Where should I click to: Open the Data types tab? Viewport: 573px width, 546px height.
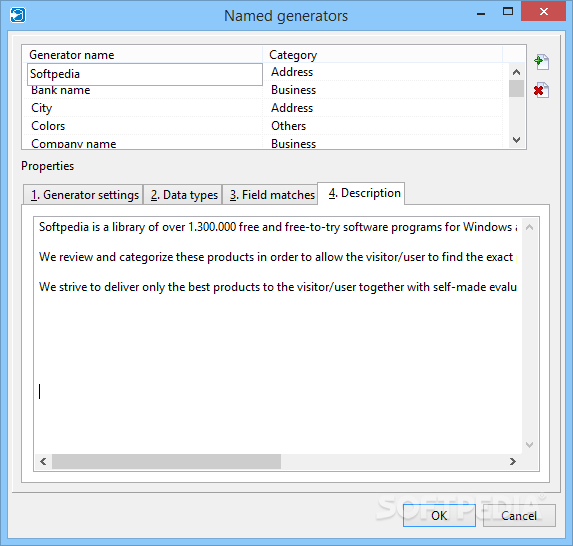tap(184, 195)
